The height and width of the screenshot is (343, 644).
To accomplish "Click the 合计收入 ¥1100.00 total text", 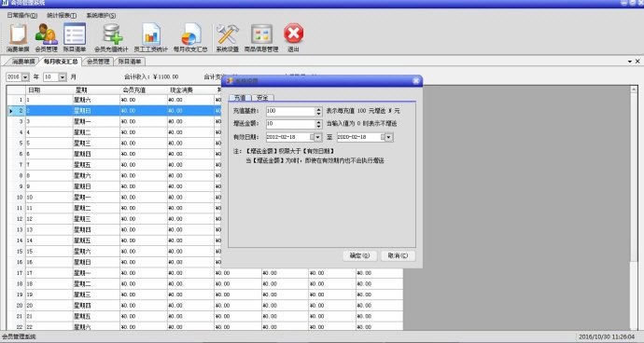I will click(151, 76).
